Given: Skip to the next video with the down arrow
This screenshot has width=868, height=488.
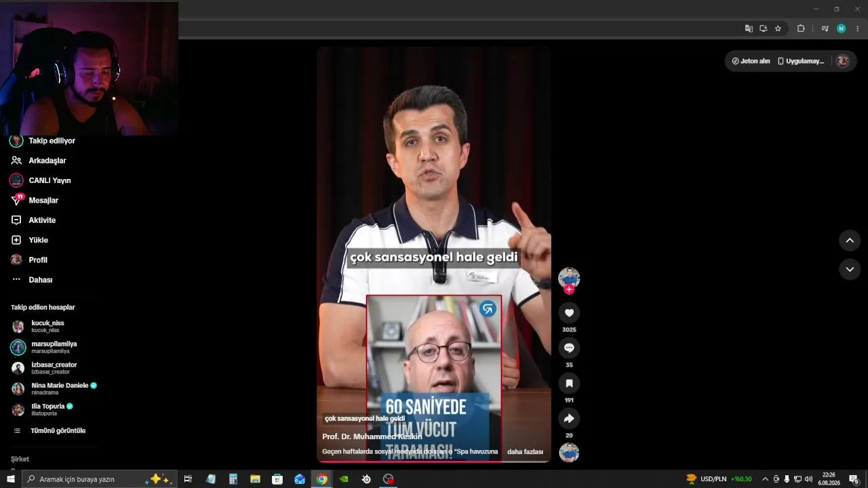Looking at the screenshot, I should tap(850, 269).
